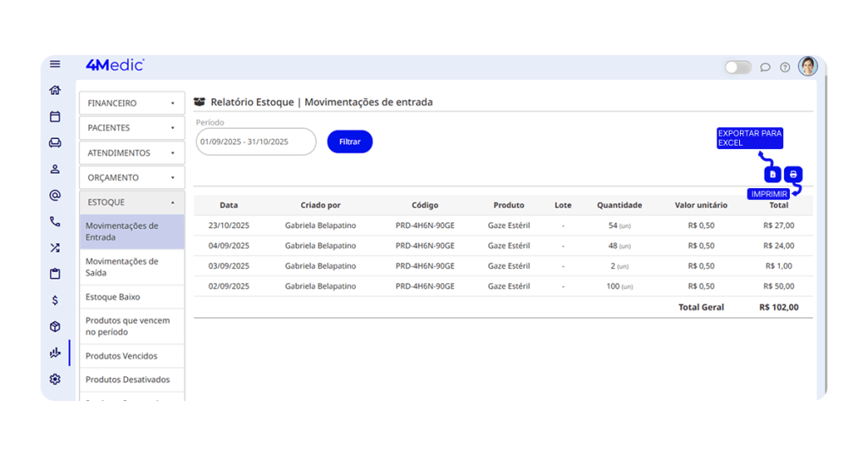This screenshot has width=868, height=456.
Task: Collapse the ESTOQUE section
Action: tap(131, 203)
